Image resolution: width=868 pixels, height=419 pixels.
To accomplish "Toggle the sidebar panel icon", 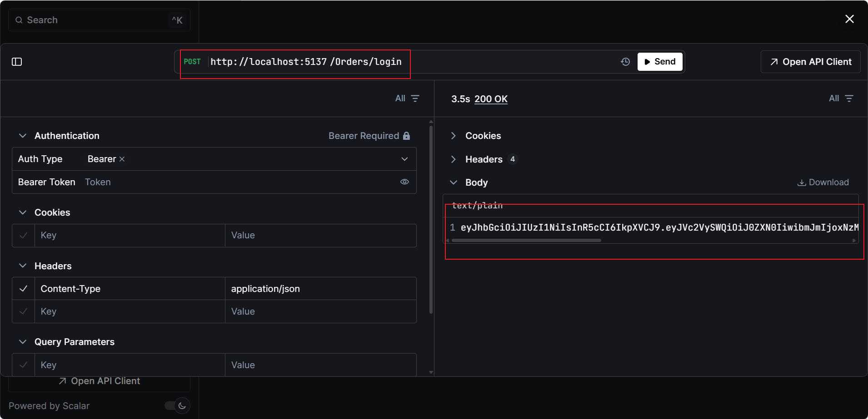I will [17, 62].
